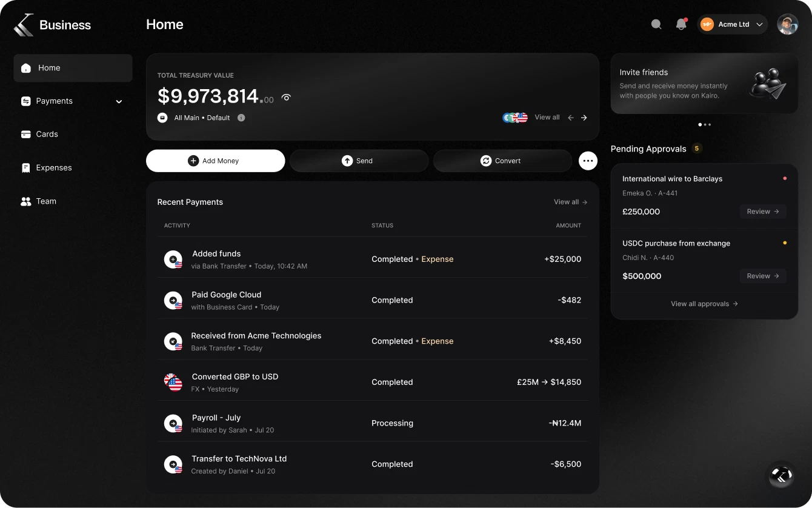
Task: Click the Converted GBP to USD flag icon
Action: tap(173, 383)
